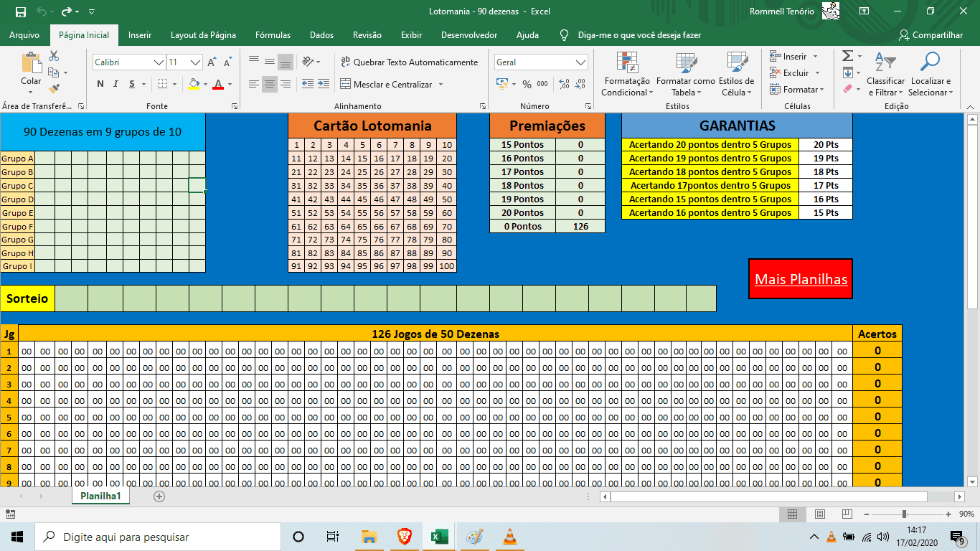The image size is (980, 551).
Task: Click the yellow fill color button
Action: [193, 84]
